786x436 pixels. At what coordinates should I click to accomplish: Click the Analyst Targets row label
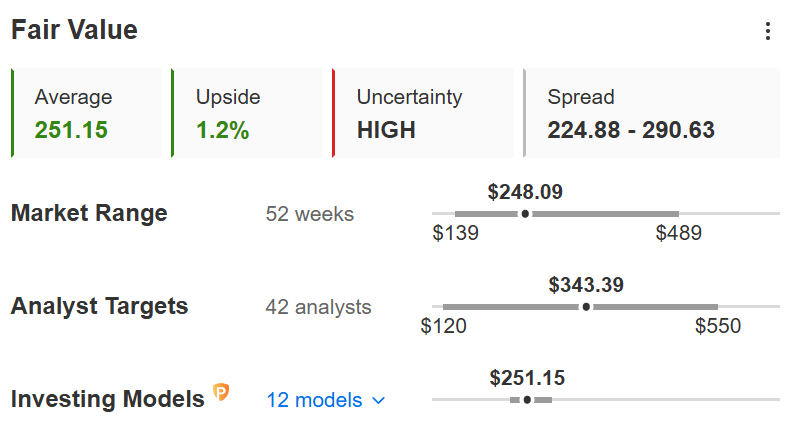(99, 306)
